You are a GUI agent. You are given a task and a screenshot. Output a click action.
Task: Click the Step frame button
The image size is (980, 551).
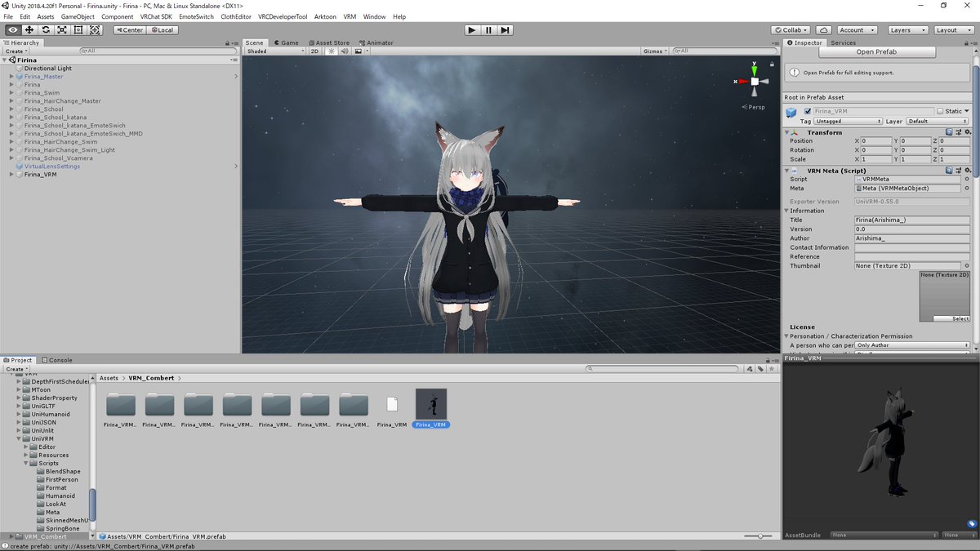click(x=506, y=29)
